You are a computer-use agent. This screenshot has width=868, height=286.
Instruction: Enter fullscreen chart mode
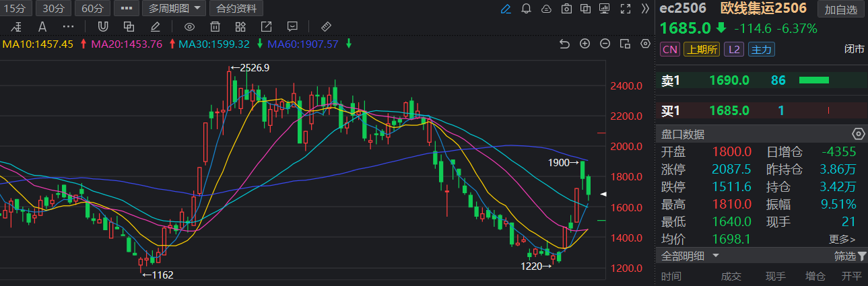(x=626, y=9)
